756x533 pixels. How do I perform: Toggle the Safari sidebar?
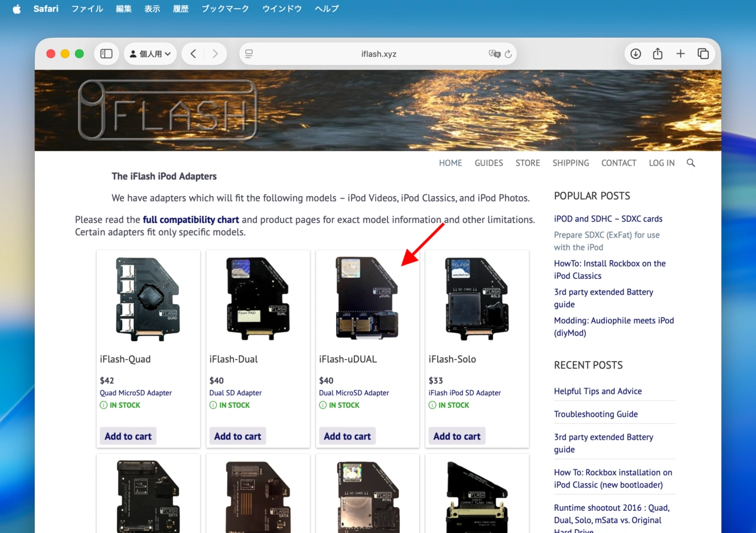pyautogui.click(x=106, y=54)
